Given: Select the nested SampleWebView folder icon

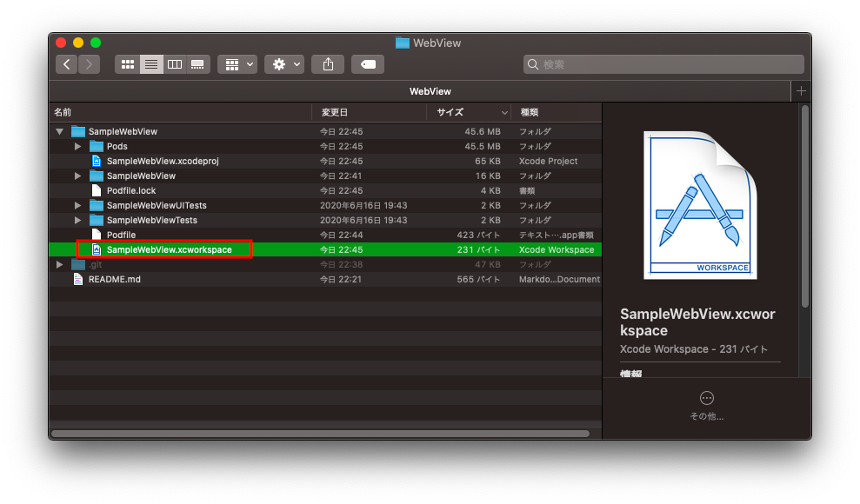Looking at the screenshot, I should tap(97, 176).
